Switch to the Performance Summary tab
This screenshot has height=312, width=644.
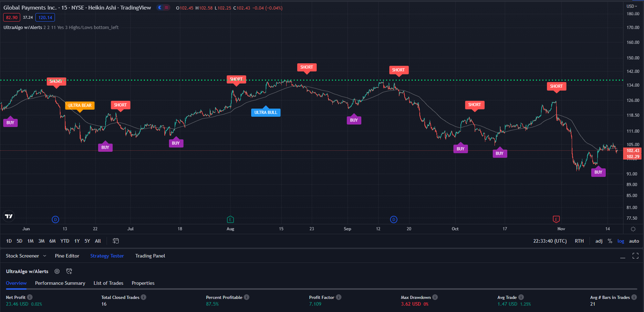point(60,283)
